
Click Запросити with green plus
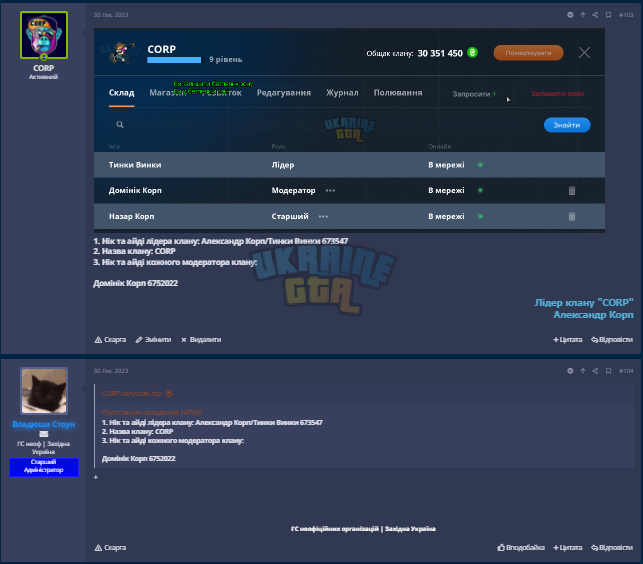(474, 94)
